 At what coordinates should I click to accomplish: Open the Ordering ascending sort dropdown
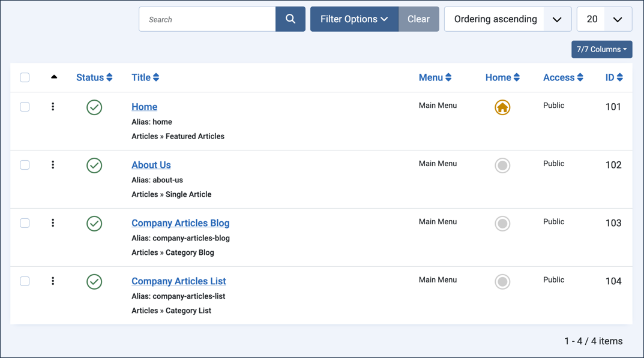(508, 19)
